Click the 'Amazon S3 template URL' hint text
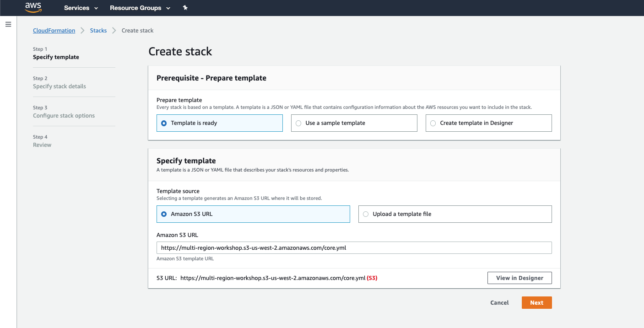 (x=185, y=258)
